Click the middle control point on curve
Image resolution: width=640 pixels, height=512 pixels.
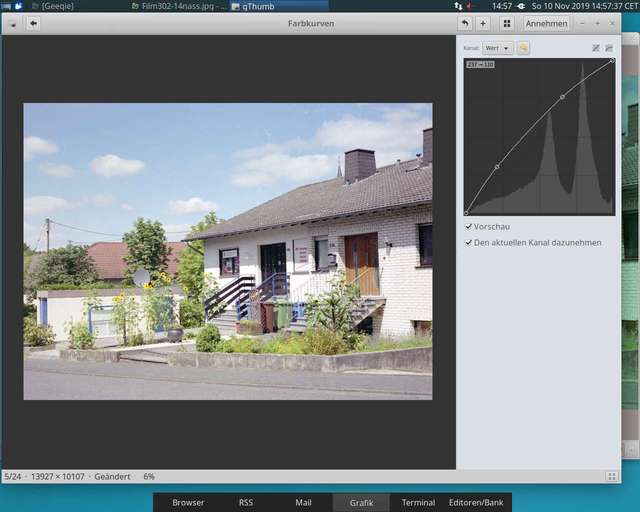click(562, 97)
